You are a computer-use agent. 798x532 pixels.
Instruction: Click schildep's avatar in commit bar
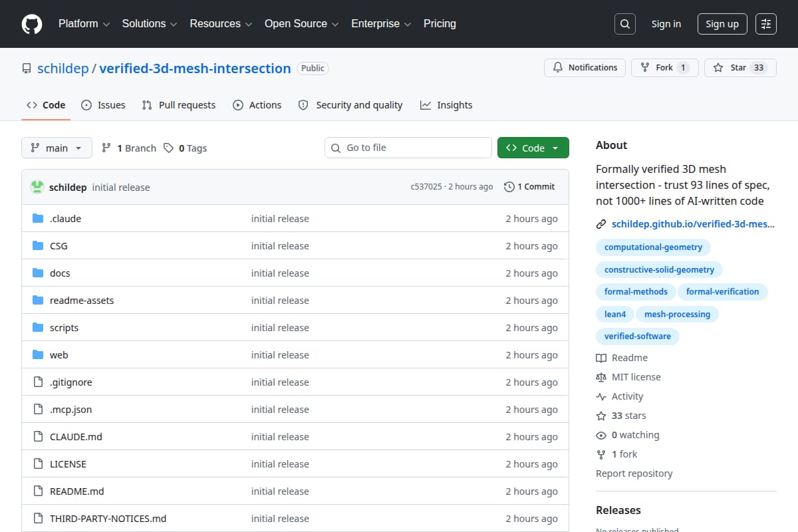point(37,188)
